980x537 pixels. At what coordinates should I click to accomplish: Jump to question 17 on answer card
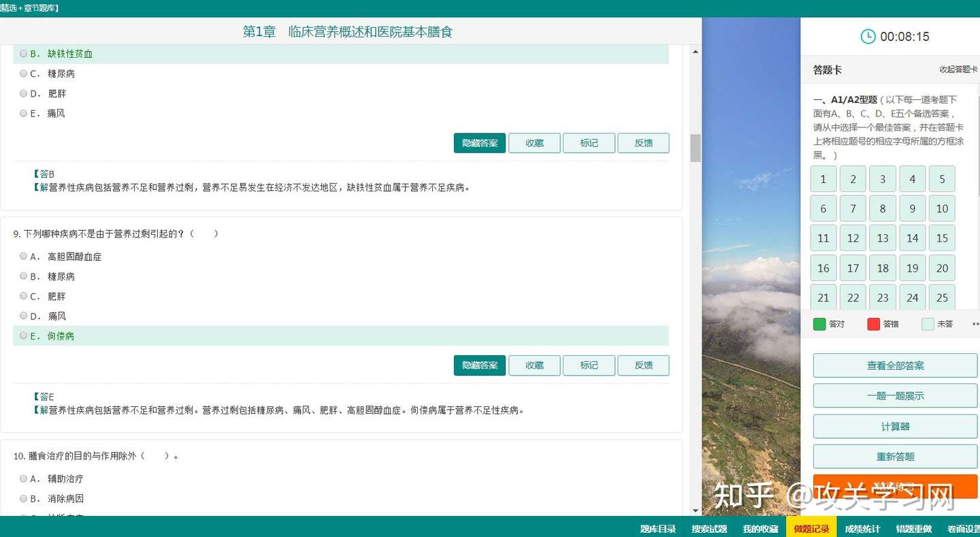coord(853,268)
